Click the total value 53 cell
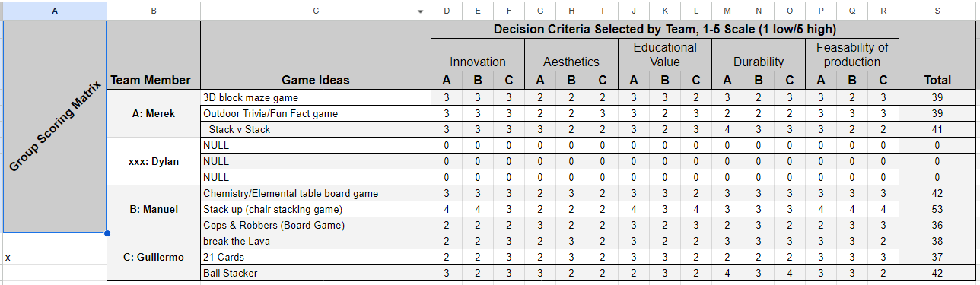 [937, 209]
